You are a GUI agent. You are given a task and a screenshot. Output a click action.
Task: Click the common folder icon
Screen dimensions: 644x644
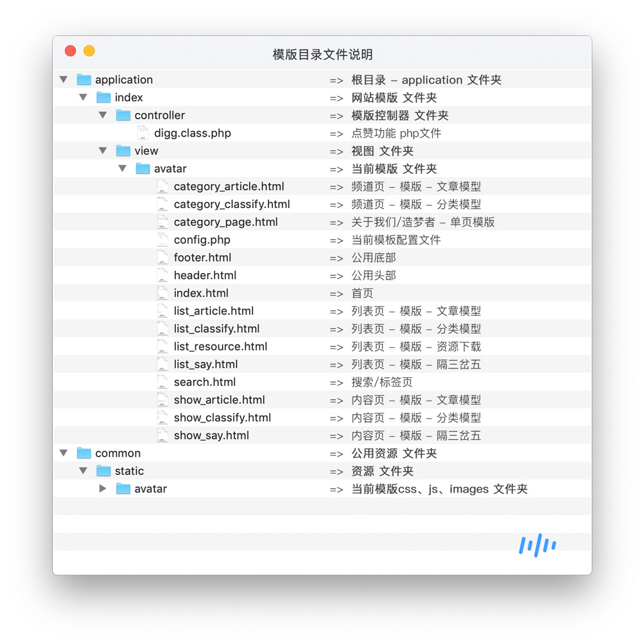click(x=84, y=453)
